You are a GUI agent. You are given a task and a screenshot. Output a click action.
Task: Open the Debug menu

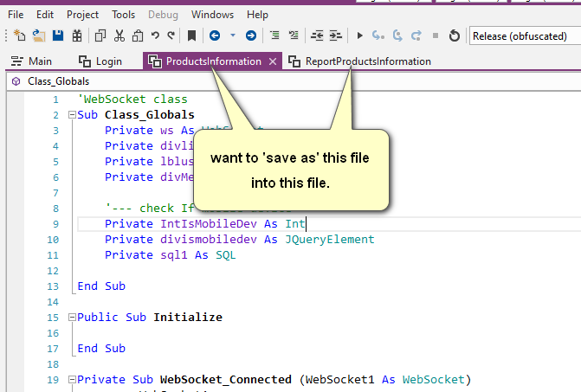tap(163, 15)
